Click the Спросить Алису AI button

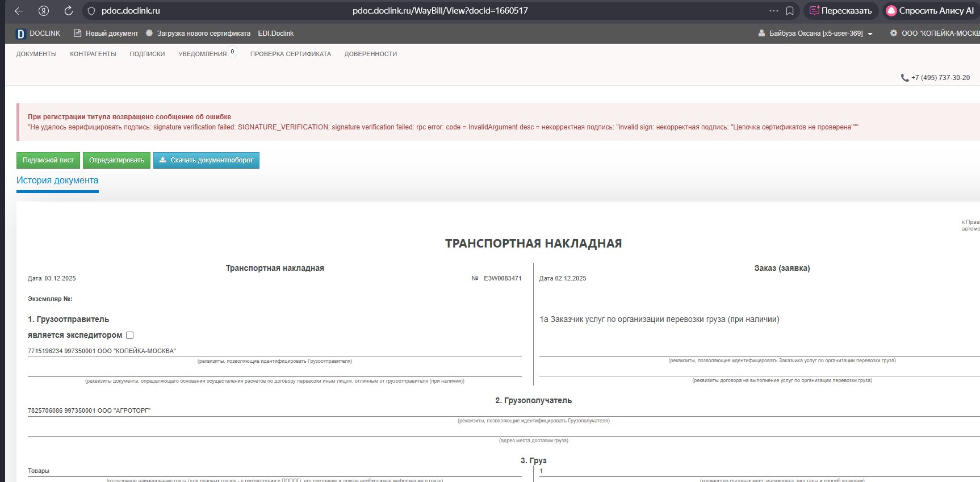click(930, 11)
